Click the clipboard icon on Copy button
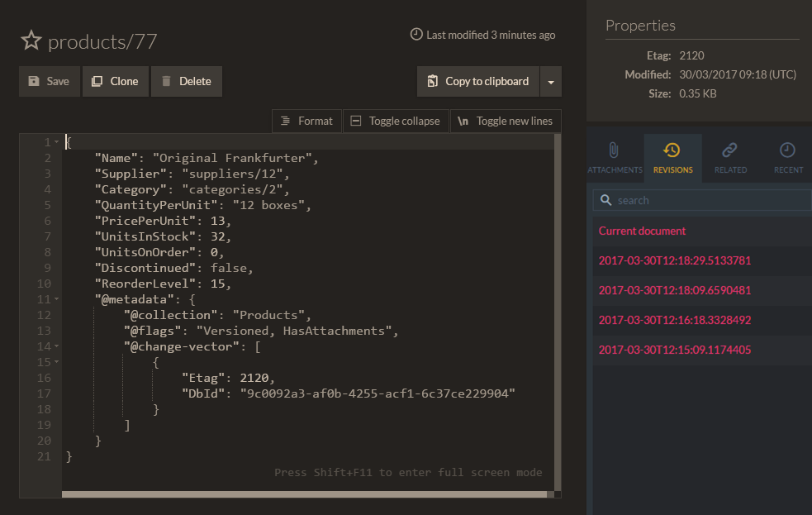Image resolution: width=812 pixels, height=515 pixels. 432,81
